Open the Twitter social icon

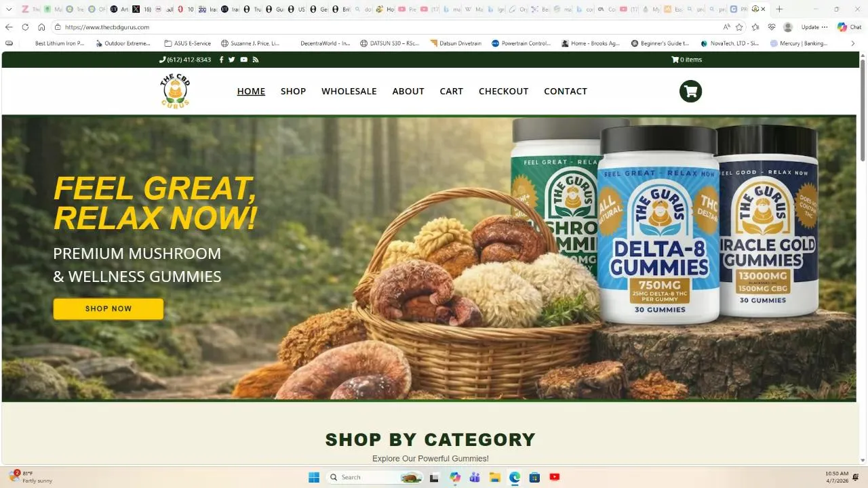point(232,60)
